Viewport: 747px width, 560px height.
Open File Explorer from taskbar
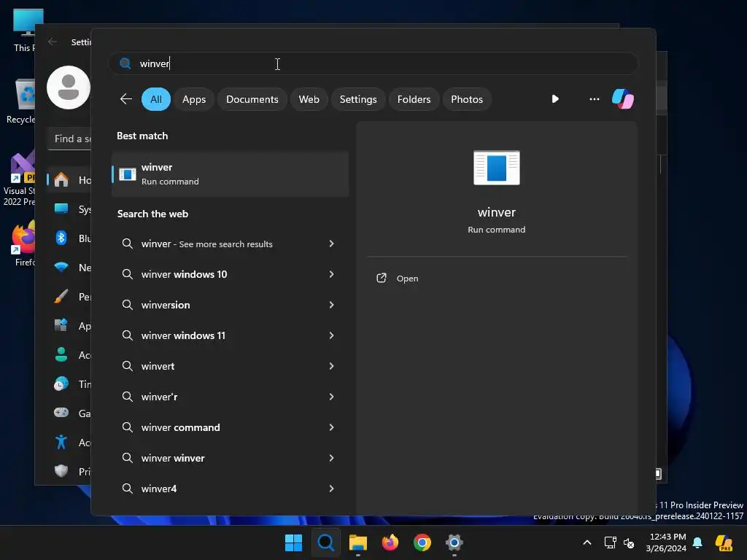(x=357, y=542)
